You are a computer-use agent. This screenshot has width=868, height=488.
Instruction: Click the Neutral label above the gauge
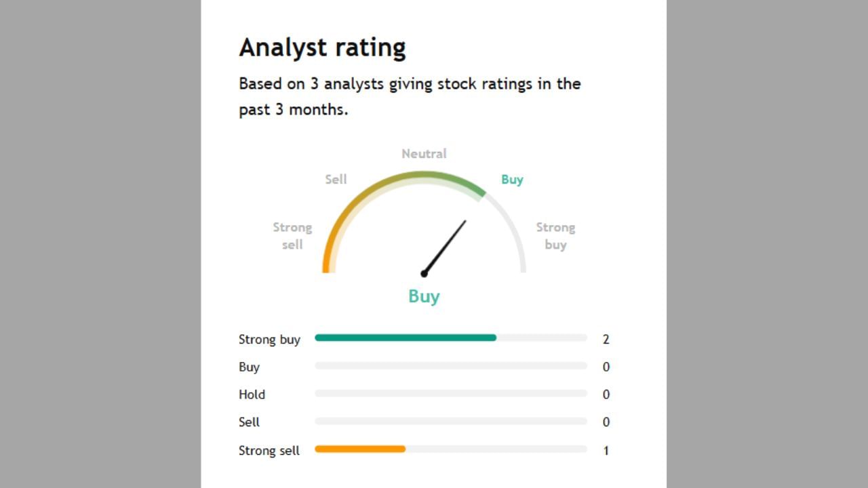(424, 154)
